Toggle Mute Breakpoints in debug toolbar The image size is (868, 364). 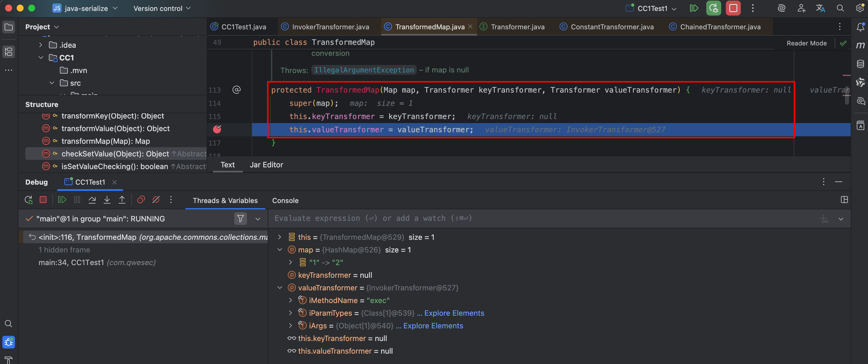[156, 200]
